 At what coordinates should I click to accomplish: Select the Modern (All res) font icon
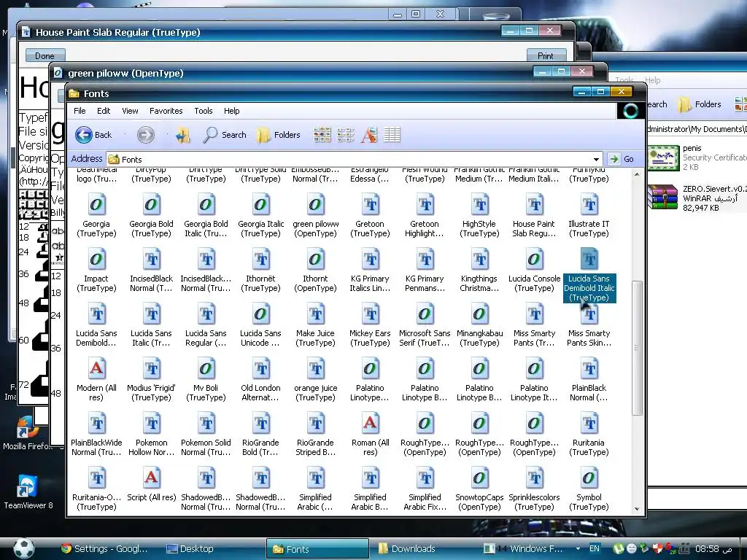tap(96, 369)
